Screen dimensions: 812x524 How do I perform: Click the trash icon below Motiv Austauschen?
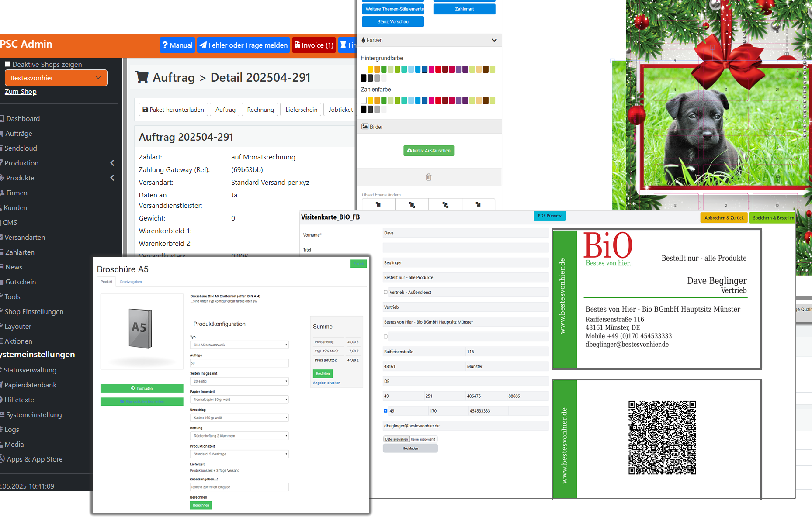(429, 177)
